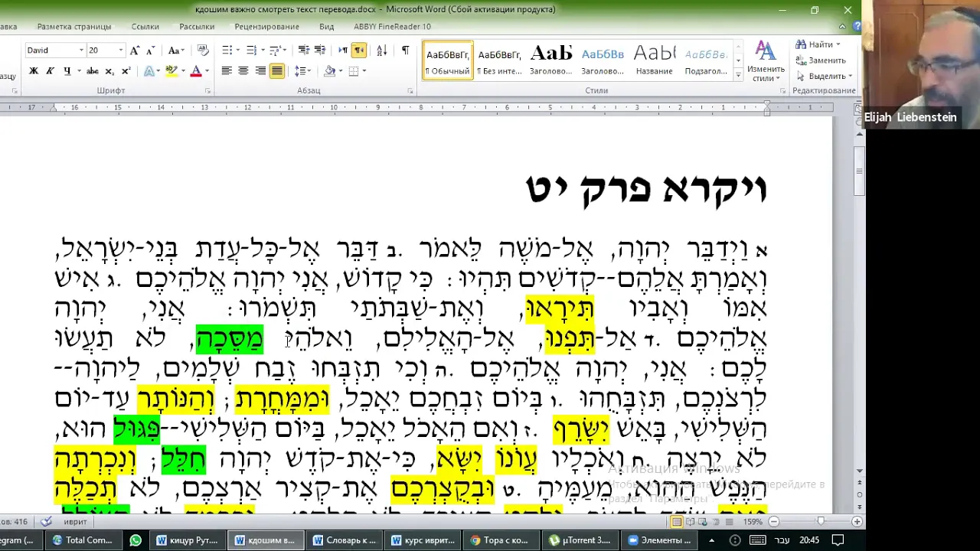Open font name David dropdown
This screenshot has height=551, width=980.
pyautogui.click(x=81, y=51)
